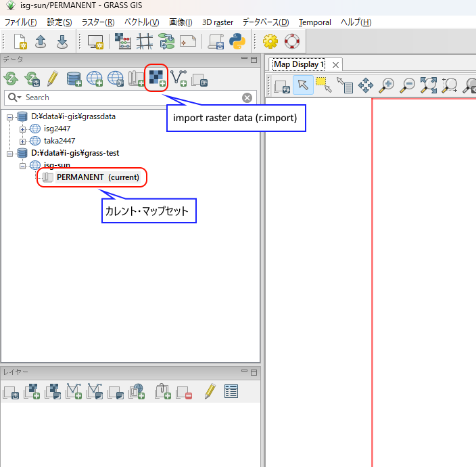Import raster data (r.import) icon
Screen dimensions: 476x467
[157, 79]
